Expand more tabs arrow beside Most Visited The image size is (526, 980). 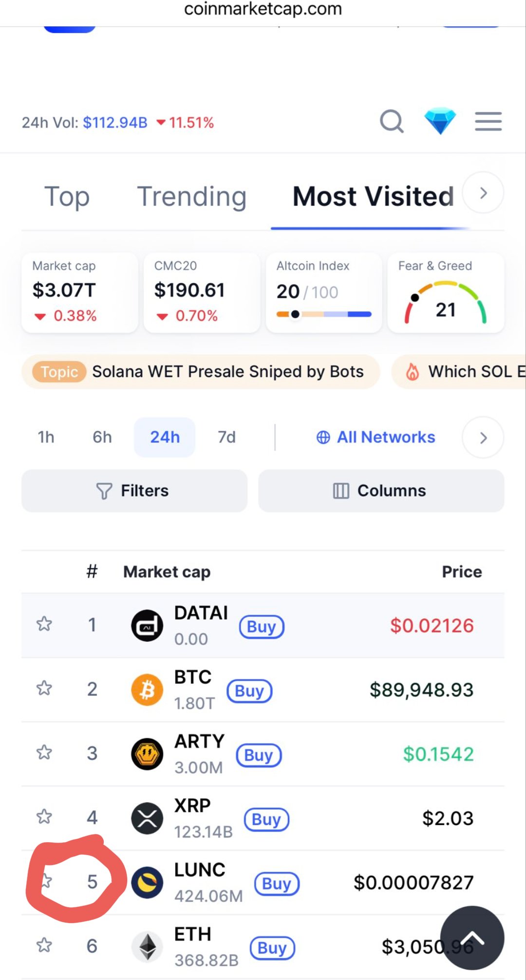coord(483,193)
